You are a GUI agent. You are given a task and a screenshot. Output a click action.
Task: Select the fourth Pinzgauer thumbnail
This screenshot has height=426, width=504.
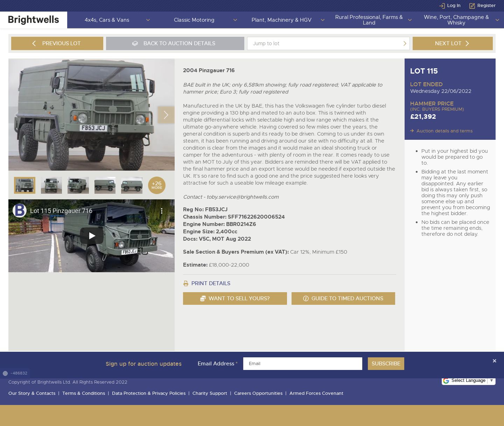point(105,185)
